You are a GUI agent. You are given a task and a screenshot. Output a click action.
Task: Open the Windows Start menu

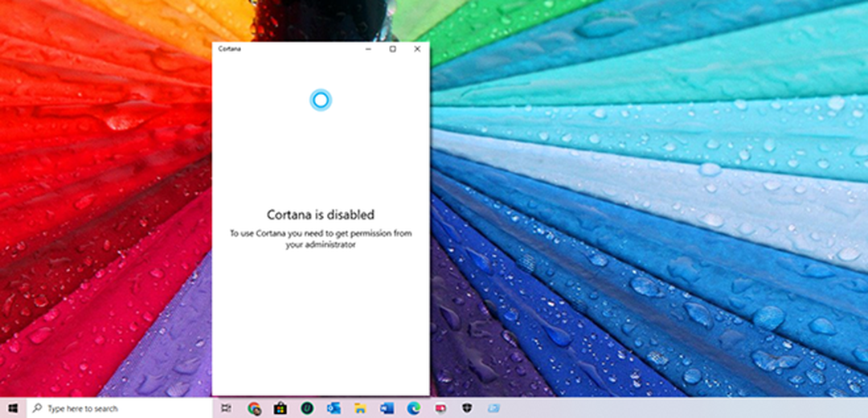pyautogui.click(x=13, y=408)
